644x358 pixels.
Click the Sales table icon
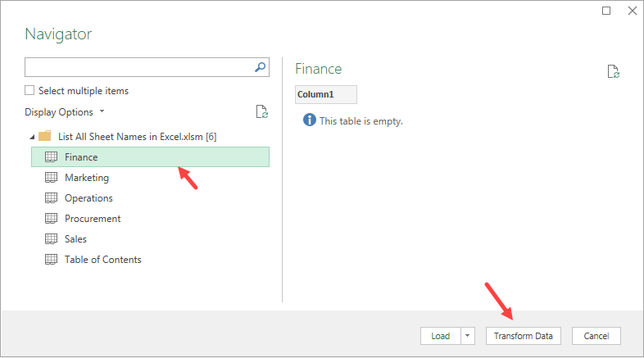(x=51, y=239)
